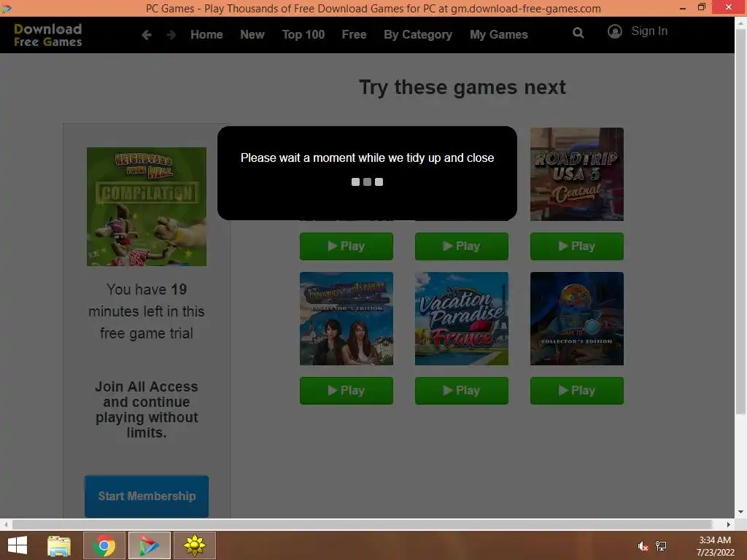Play the game under the dark blue thumbnail
This screenshot has width=747, height=560.
tap(577, 391)
